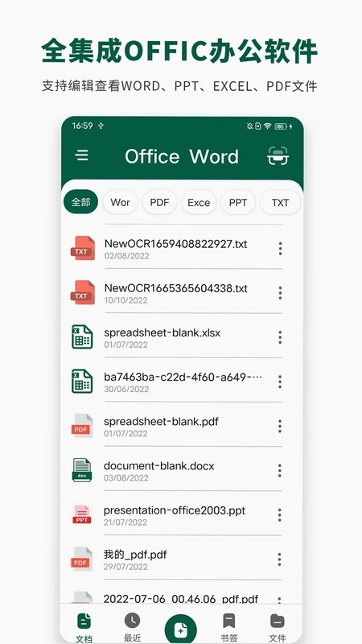The width and height of the screenshot is (362, 644).
Task: Open more options for spreadsheet-blank.pdf
Action: [280, 426]
